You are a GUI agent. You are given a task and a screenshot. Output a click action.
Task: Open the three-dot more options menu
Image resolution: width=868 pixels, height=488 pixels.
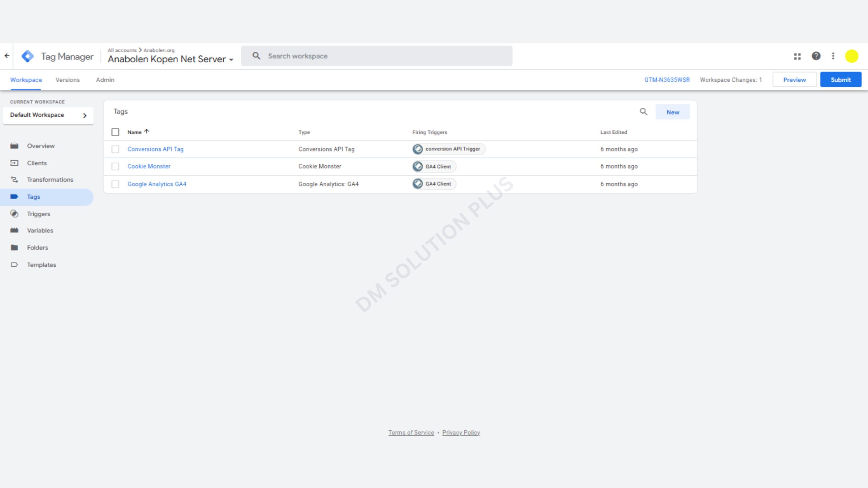(833, 56)
